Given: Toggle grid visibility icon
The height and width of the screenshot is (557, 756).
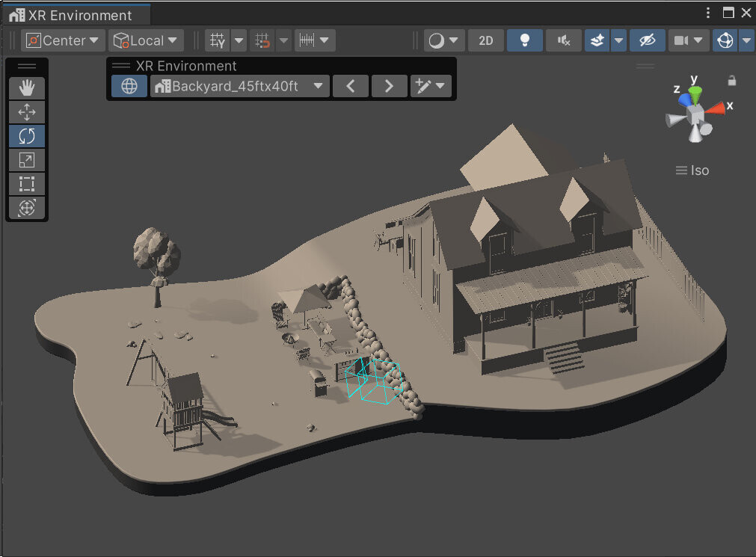Looking at the screenshot, I should pyautogui.click(x=218, y=40).
